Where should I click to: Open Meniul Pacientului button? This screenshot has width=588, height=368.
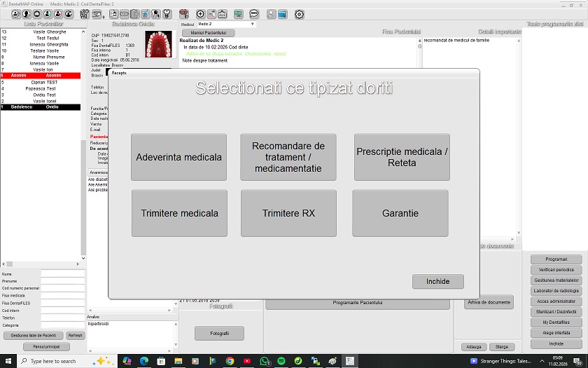(x=209, y=33)
